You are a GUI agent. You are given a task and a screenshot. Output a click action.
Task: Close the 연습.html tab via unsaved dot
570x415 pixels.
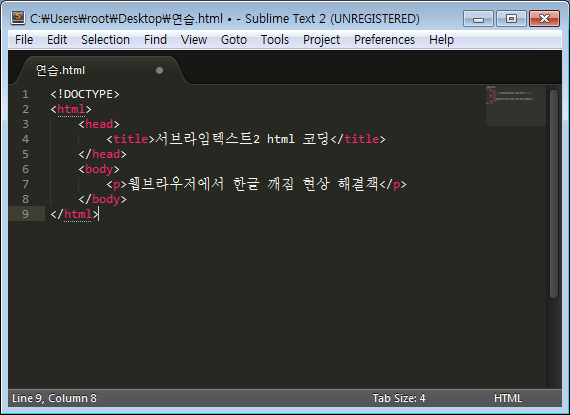coord(159,70)
